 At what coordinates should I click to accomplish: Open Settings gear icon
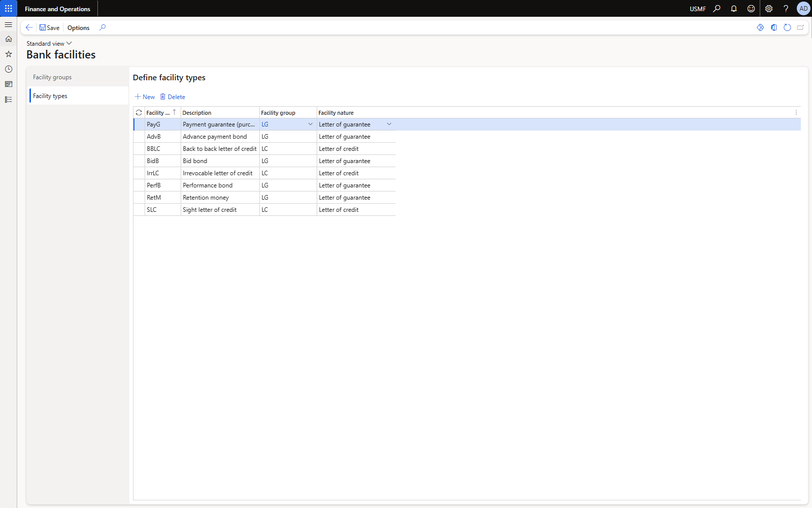pyautogui.click(x=769, y=9)
